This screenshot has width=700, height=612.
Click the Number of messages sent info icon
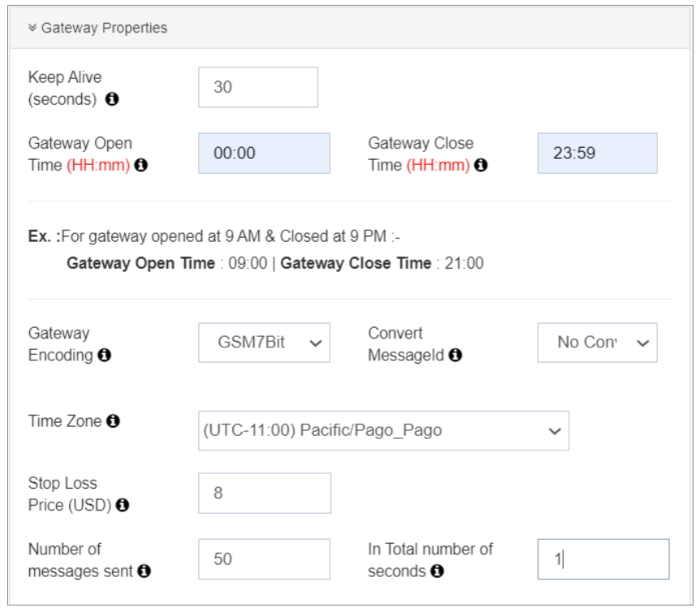point(144,571)
